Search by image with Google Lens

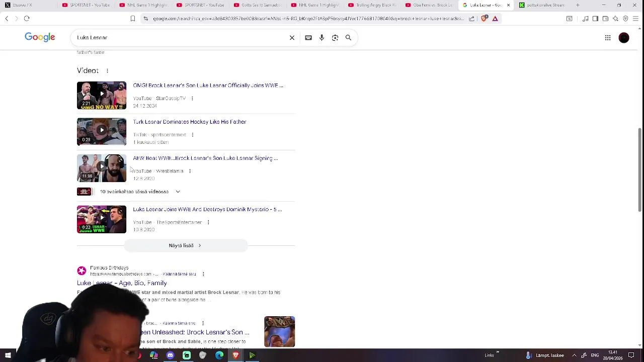[335, 38]
